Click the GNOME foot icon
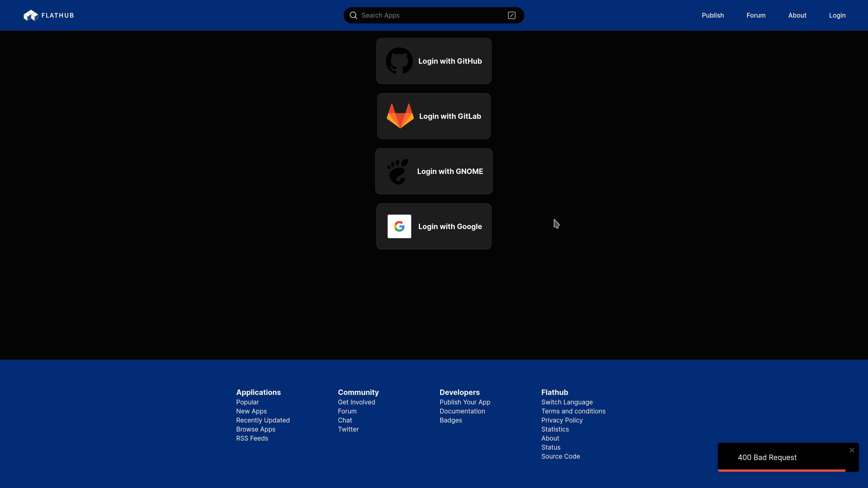868x488 pixels. coord(398,171)
